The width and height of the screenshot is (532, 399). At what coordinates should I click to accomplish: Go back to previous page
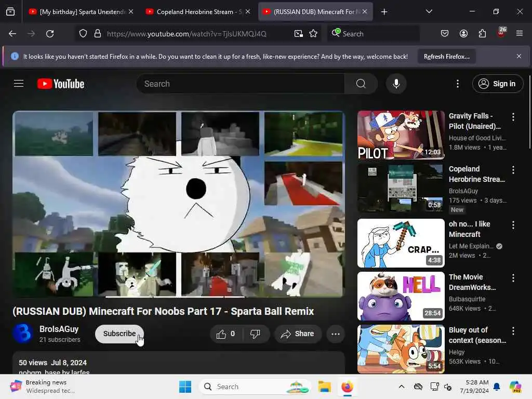click(x=12, y=34)
